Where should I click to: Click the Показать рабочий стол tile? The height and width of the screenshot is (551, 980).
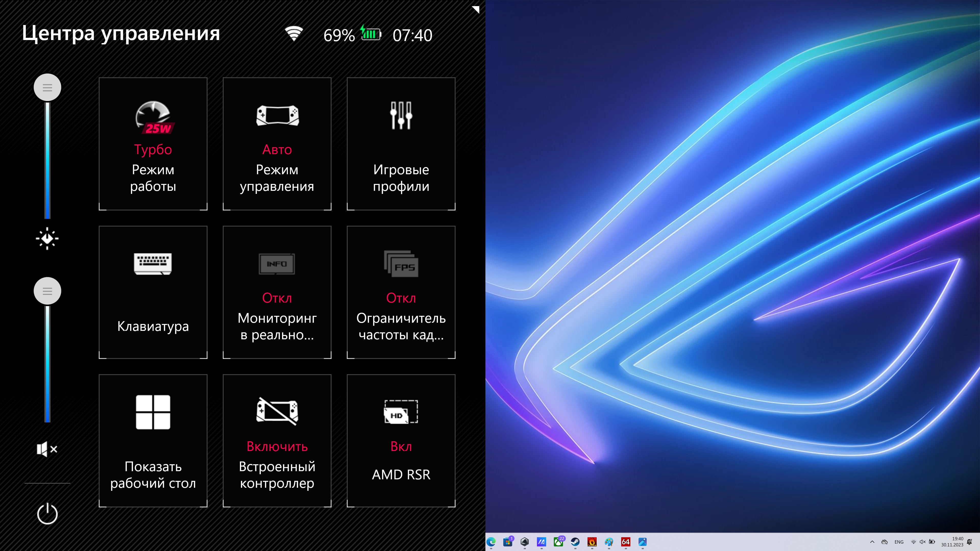point(153,440)
